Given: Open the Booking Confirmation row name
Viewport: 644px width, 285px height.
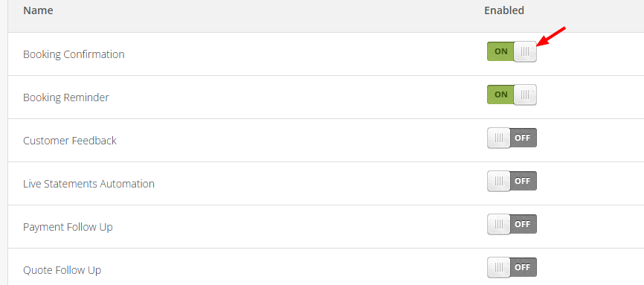Looking at the screenshot, I should coord(74,54).
